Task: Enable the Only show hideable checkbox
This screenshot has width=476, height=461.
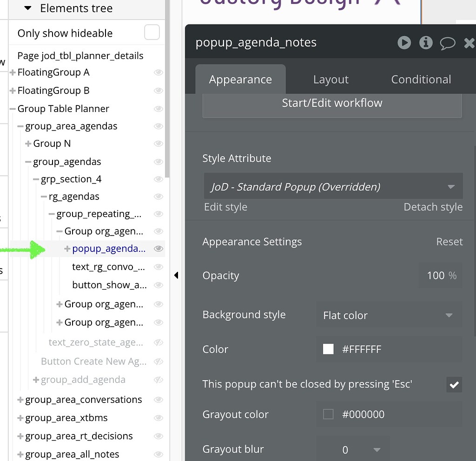Action: tap(152, 33)
